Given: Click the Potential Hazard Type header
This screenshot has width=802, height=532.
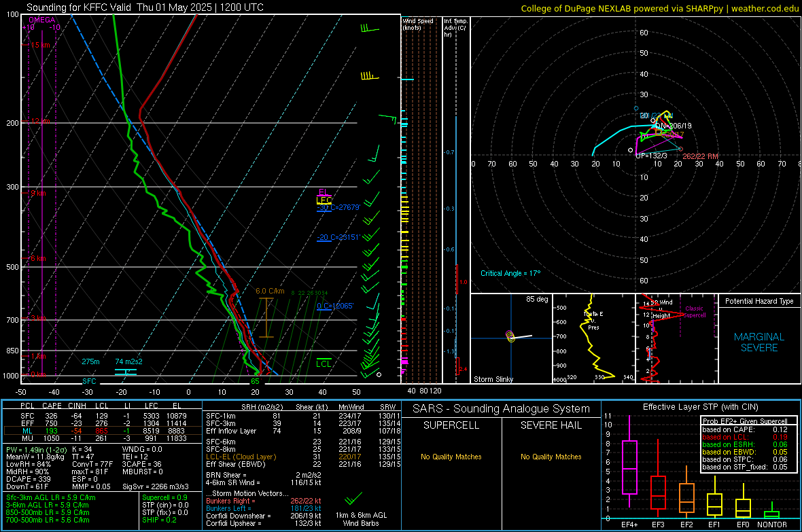Looking at the screenshot, I should (759, 301).
